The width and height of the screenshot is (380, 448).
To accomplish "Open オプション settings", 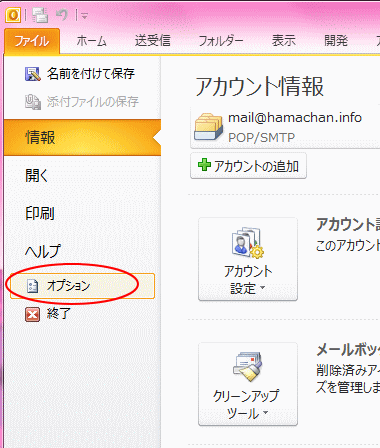I will (82, 286).
